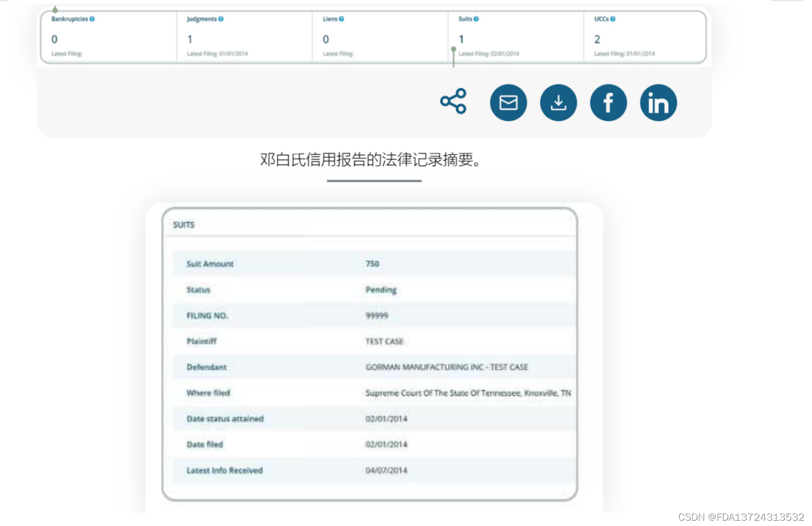The width and height of the screenshot is (812, 526).
Task: Open the Judgments help tooltip icon
Action: coord(221,19)
